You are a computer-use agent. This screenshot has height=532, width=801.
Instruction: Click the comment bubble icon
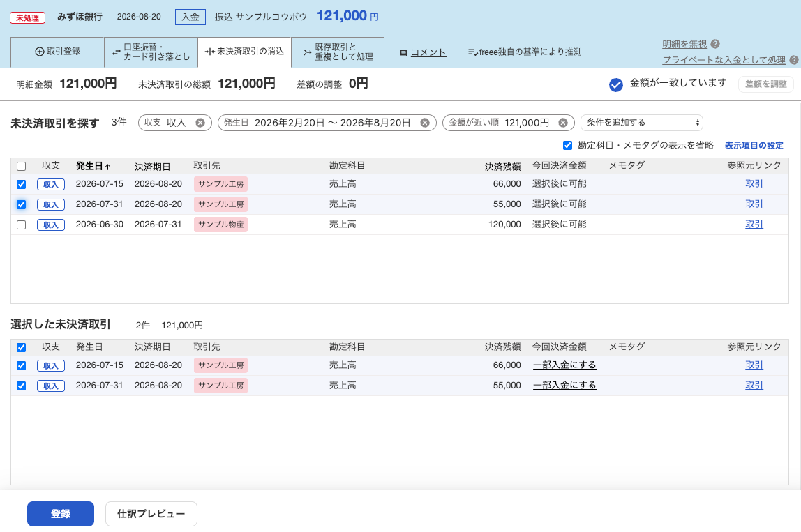tap(403, 52)
